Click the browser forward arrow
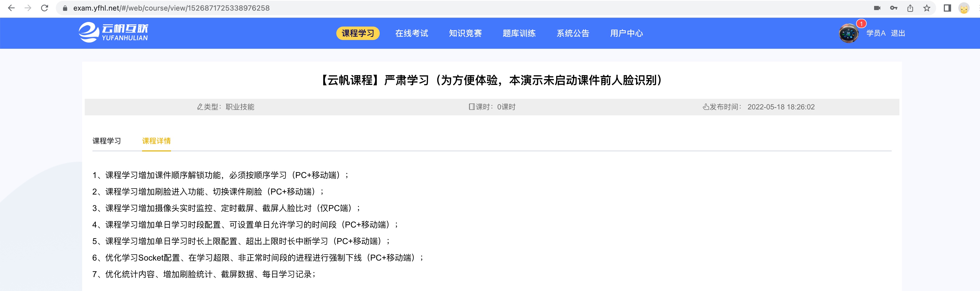 (28, 8)
